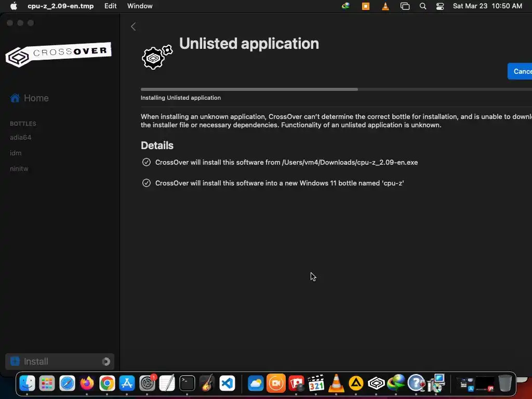Open the cpu-z_2.09-en.tmp application menu
Image resolution: width=532 pixels, height=399 pixels.
click(x=61, y=6)
